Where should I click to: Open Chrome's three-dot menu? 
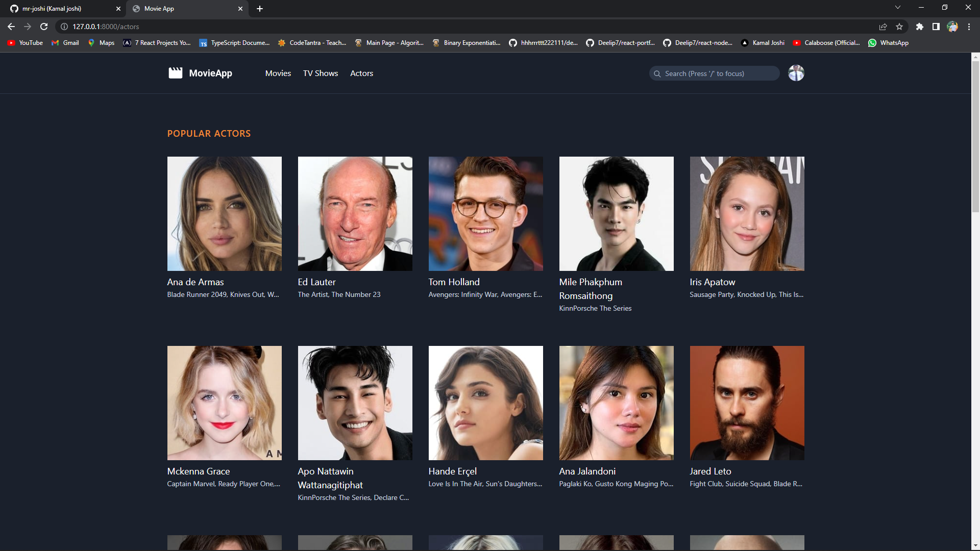(x=969, y=27)
